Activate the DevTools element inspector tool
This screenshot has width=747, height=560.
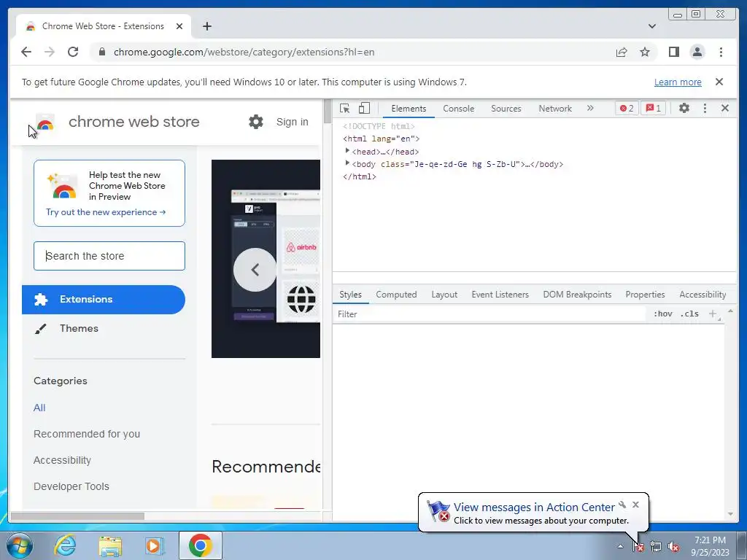(x=345, y=108)
